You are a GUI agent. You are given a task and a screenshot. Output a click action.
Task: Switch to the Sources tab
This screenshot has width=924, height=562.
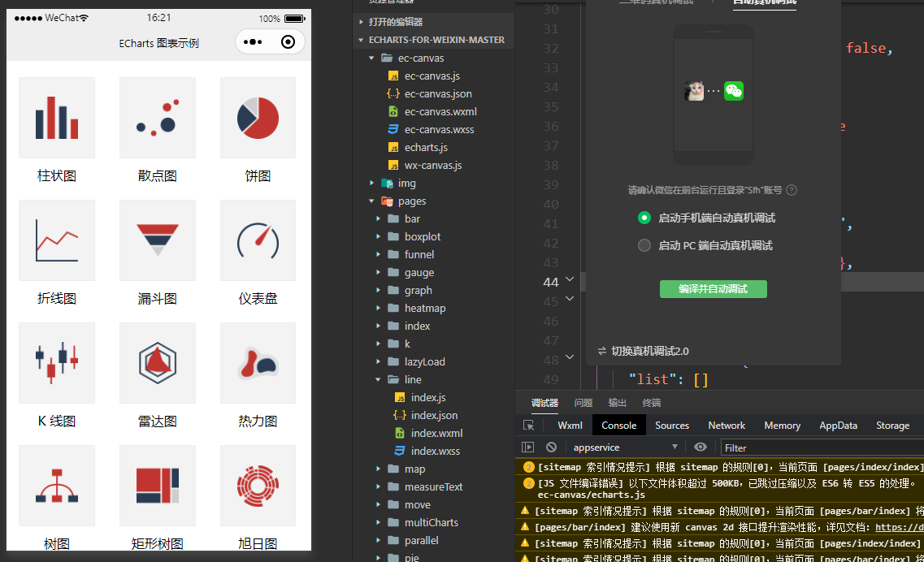[x=672, y=426]
